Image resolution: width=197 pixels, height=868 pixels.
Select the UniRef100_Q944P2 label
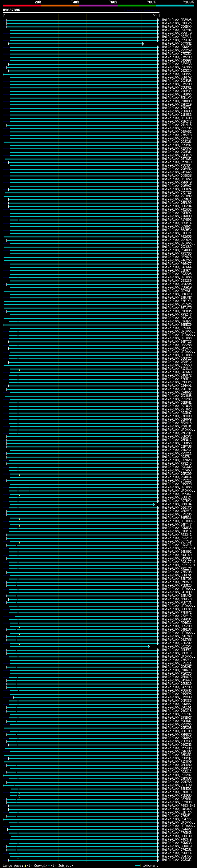point(176,829)
